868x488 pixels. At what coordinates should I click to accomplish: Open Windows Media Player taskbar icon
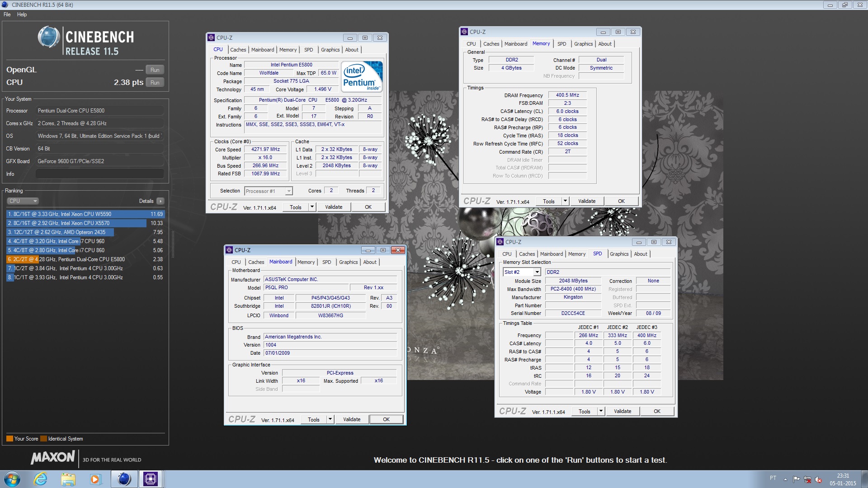pos(95,479)
